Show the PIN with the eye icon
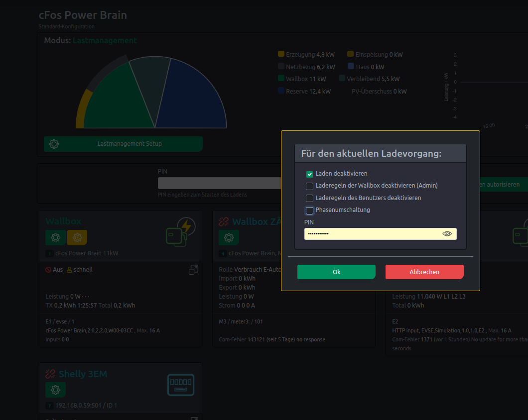This screenshot has width=528, height=420. tap(447, 234)
